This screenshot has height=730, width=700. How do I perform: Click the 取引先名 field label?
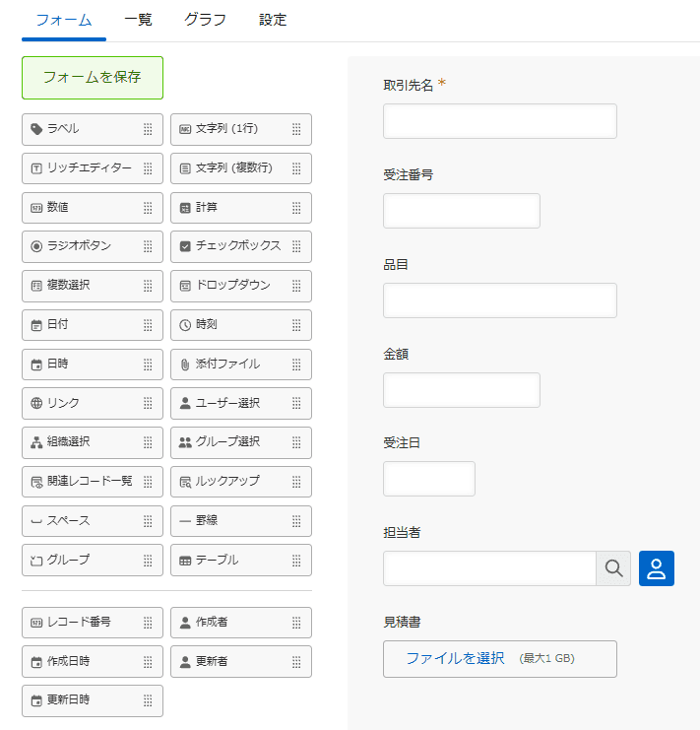(408, 86)
